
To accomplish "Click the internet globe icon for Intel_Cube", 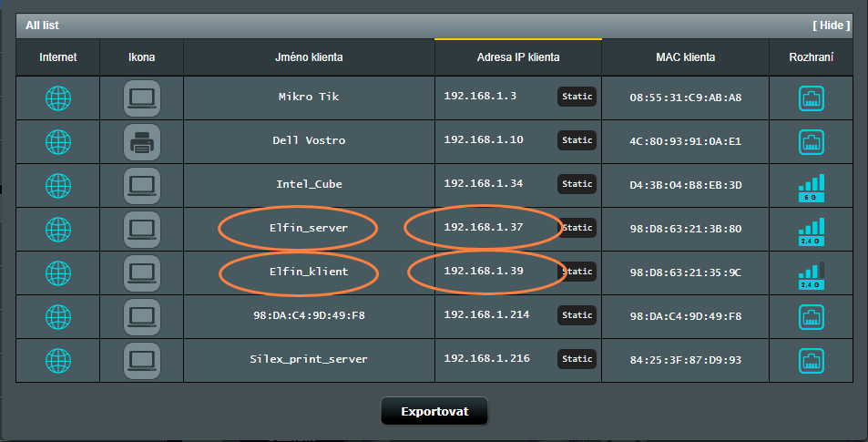I will coord(58,185).
